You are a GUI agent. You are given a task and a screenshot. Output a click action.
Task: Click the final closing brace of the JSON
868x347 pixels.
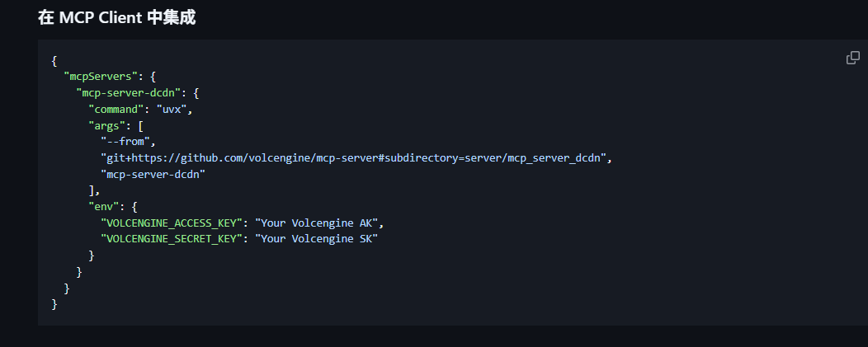(54, 304)
